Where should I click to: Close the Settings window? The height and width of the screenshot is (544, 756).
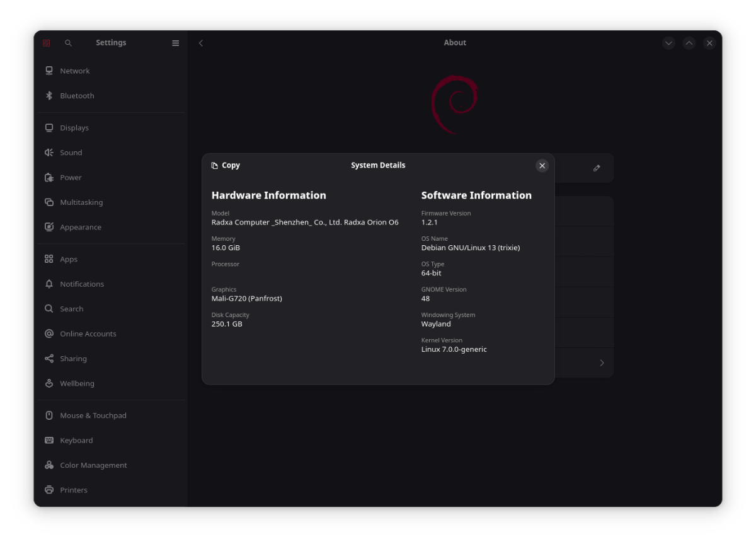(709, 43)
